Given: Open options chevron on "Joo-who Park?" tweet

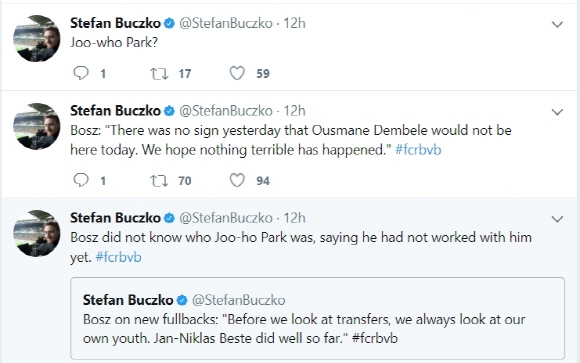Looking at the screenshot, I should click(x=557, y=24).
